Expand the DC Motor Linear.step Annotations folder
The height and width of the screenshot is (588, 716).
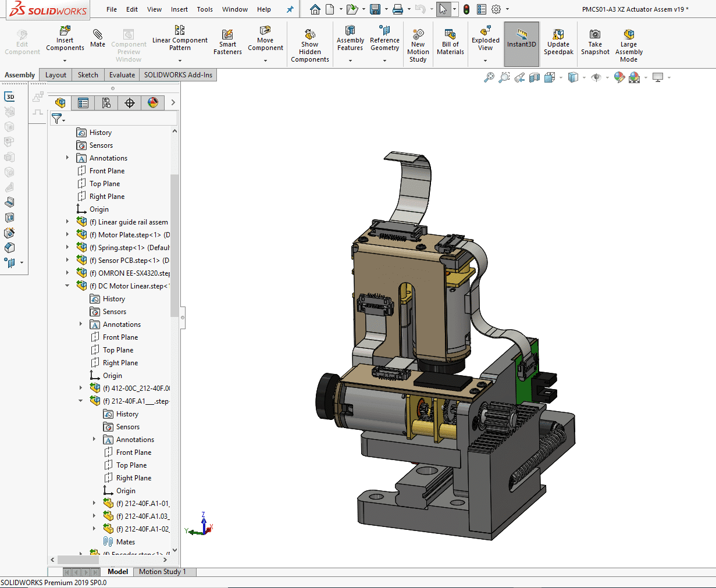80,324
